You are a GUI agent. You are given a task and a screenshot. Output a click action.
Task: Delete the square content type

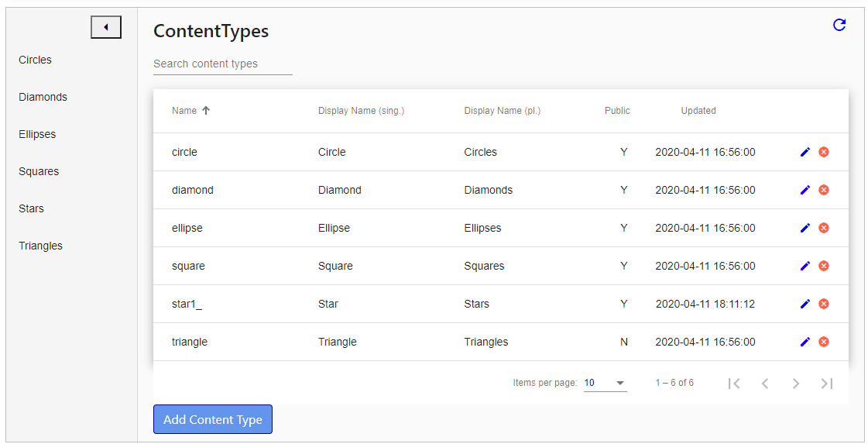click(x=824, y=266)
